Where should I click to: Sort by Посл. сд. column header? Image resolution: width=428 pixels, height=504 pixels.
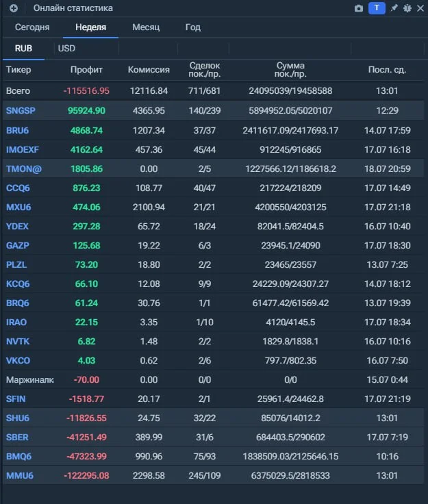click(387, 70)
